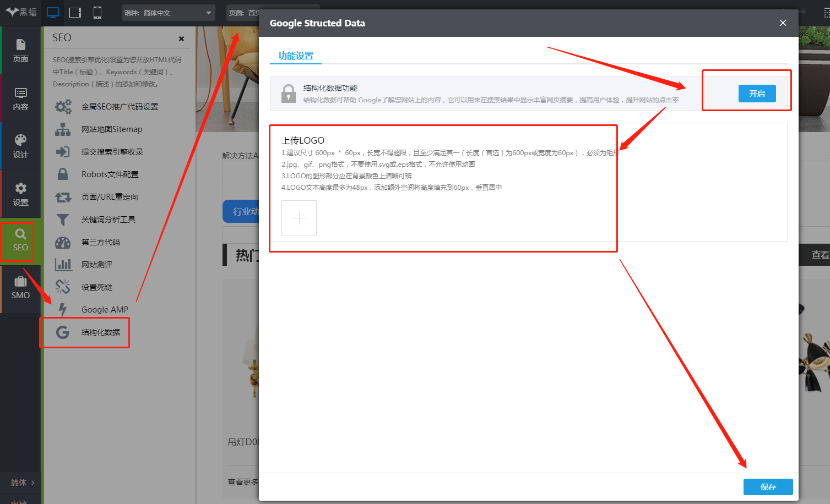This screenshot has width=830, height=504.
Task: Expand the 简体 language switcher at bottom
Action: click(22, 483)
